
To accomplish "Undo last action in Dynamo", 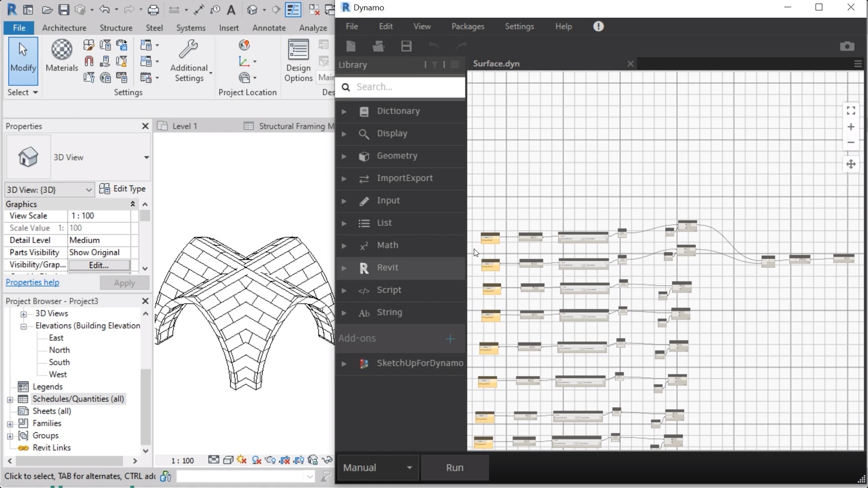I will coord(434,46).
